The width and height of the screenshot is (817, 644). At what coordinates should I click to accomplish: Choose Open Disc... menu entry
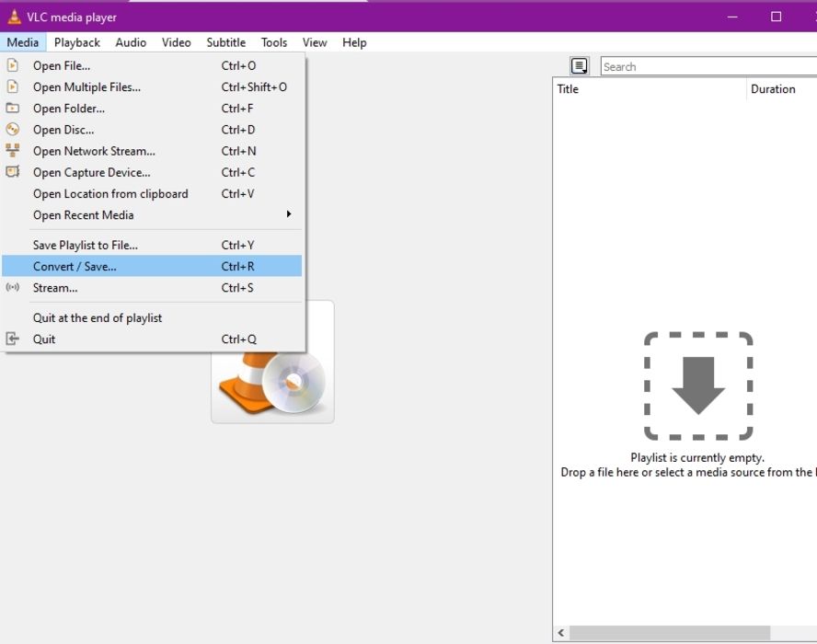tap(152, 130)
